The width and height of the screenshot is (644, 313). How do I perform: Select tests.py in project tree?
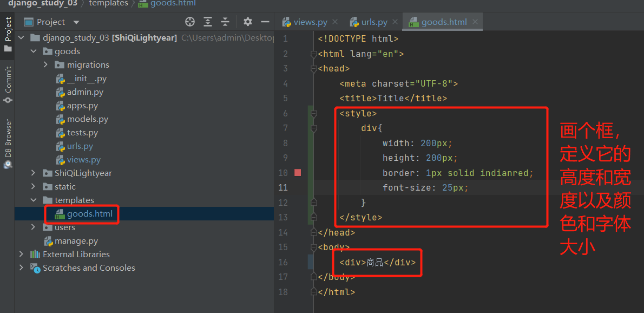point(83,133)
